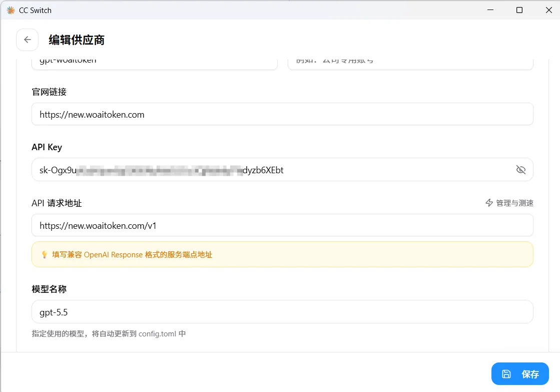Maximize the CC Switch window
The height and width of the screenshot is (392, 560).
[x=519, y=10]
